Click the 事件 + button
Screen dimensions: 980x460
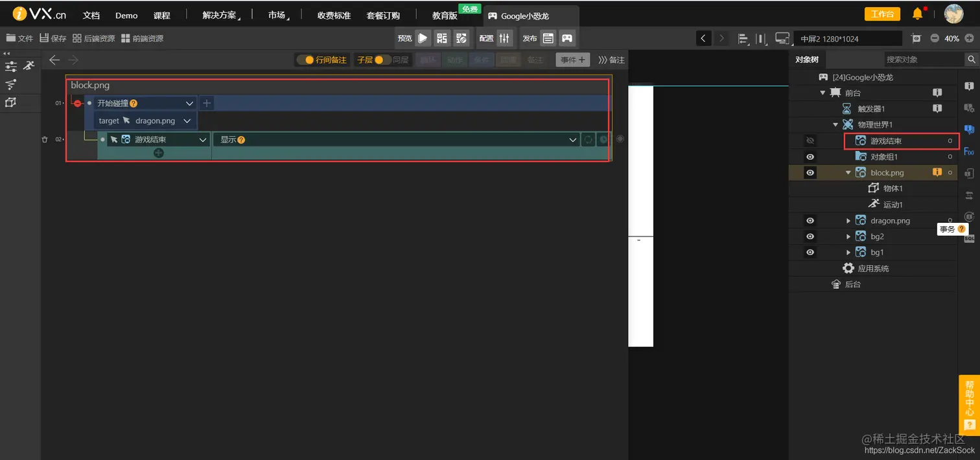pos(573,60)
